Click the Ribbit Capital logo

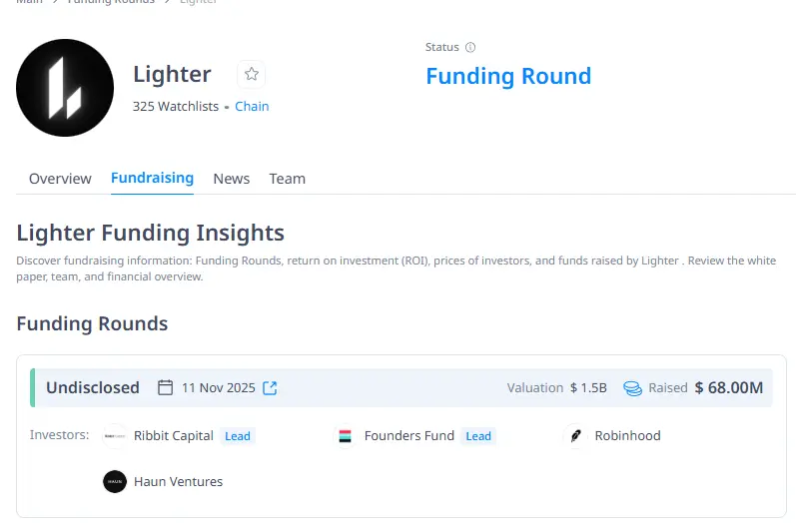(115, 436)
